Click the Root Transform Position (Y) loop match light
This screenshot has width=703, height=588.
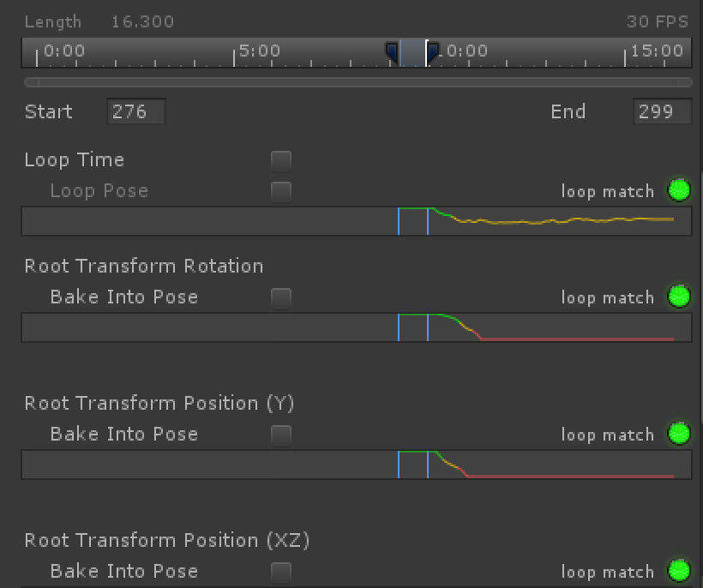pos(678,434)
